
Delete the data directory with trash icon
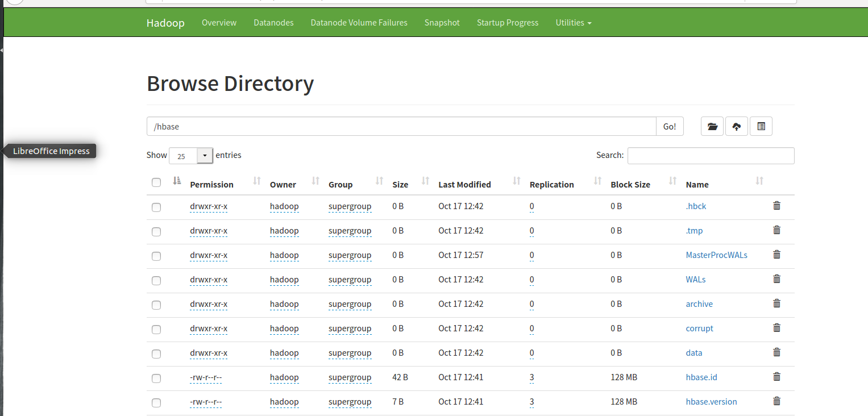tap(776, 352)
